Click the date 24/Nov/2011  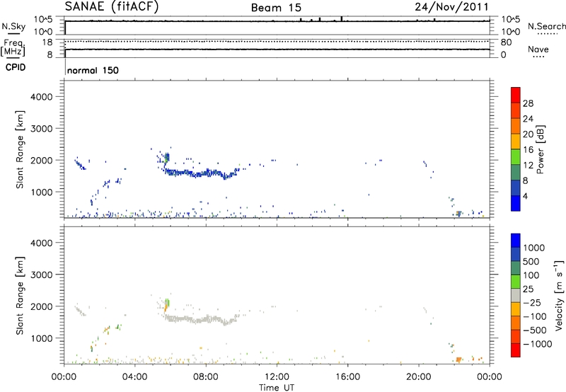pyautogui.click(x=451, y=7)
